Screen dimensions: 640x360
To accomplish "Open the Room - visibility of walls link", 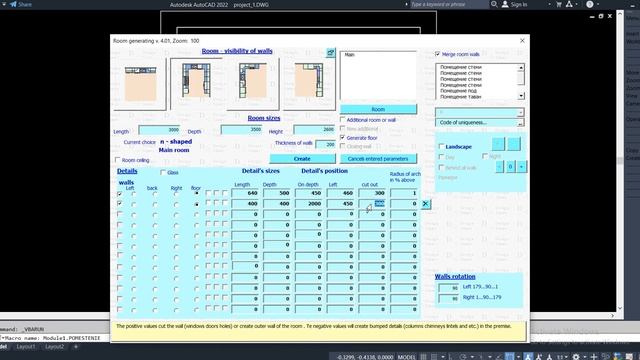I will tap(237, 51).
